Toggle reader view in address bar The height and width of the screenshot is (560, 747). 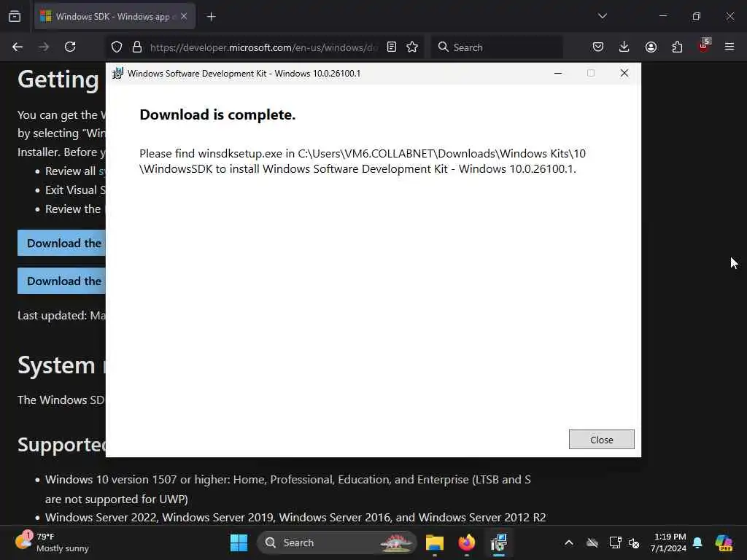tap(392, 47)
